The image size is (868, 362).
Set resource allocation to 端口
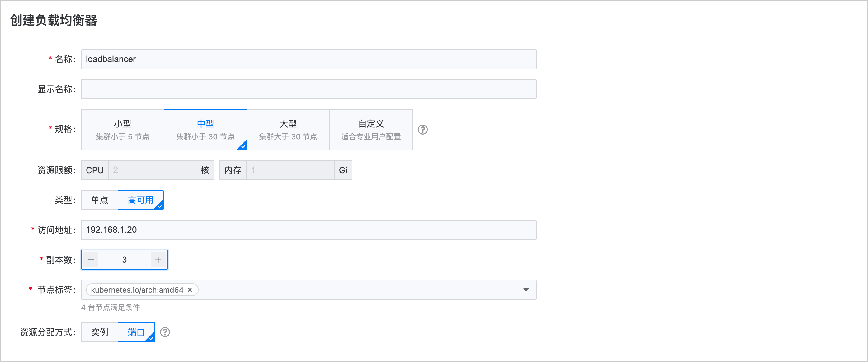(x=136, y=332)
